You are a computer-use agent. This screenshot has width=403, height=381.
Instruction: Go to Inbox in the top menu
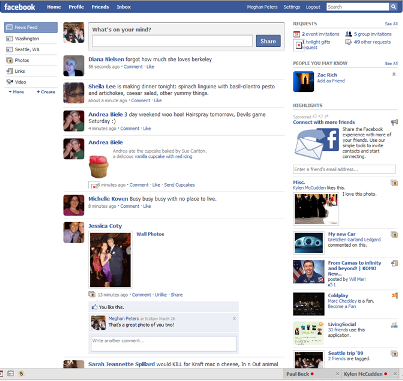[124, 7]
